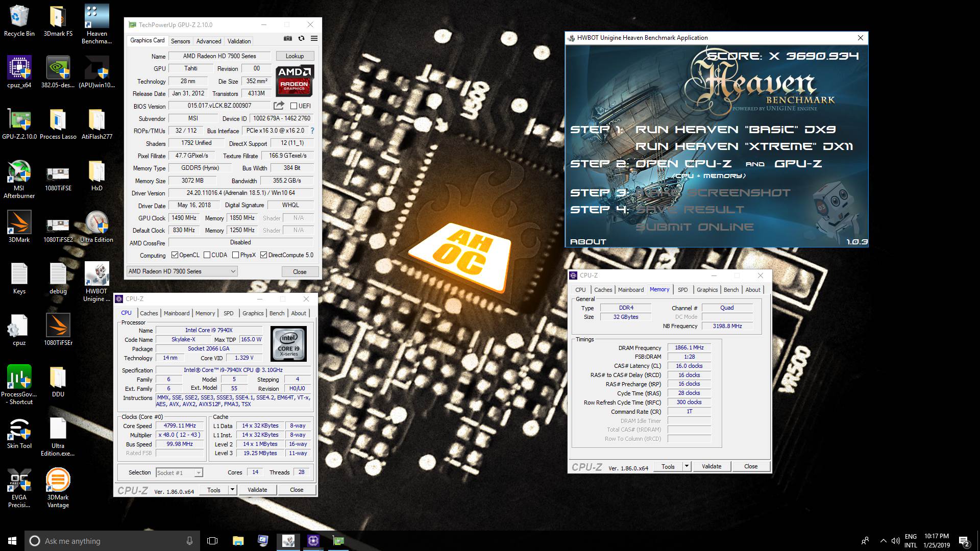Click Validate button in CPU-Z CPU window
Image resolution: width=980 pixels, height=551 pixels.
(257, 490)
